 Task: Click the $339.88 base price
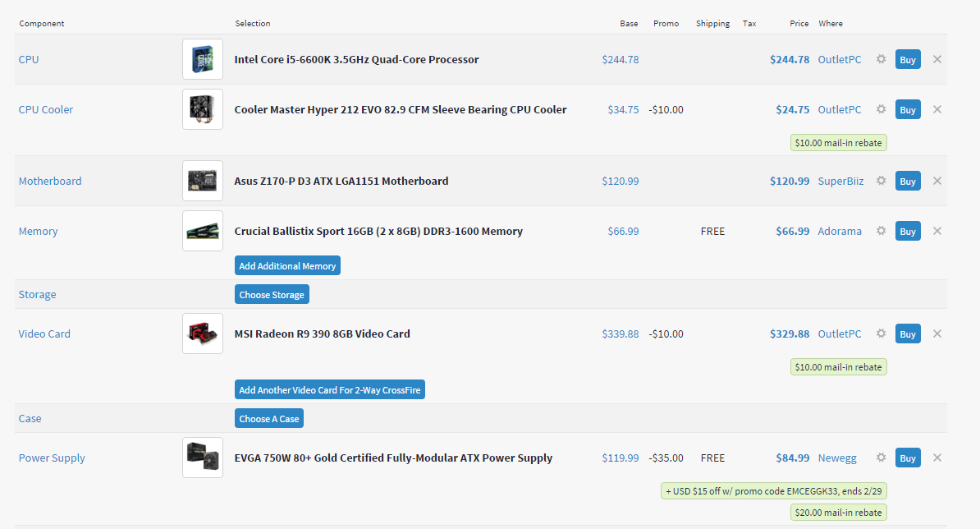click(621, 333)
